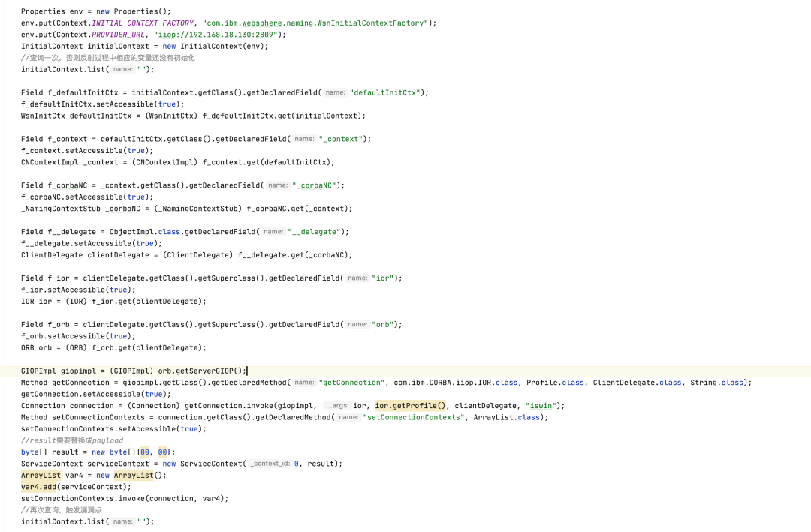
Task: Click 'setConnectionContexts.invoke(connection, var4);' line
Action: pyautogui.click(x=125, y=499)
